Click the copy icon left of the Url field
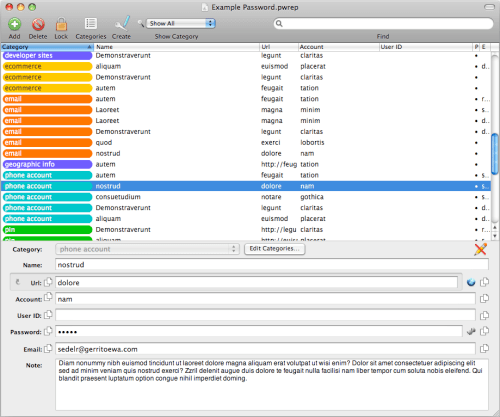 [x=48, y=282]
